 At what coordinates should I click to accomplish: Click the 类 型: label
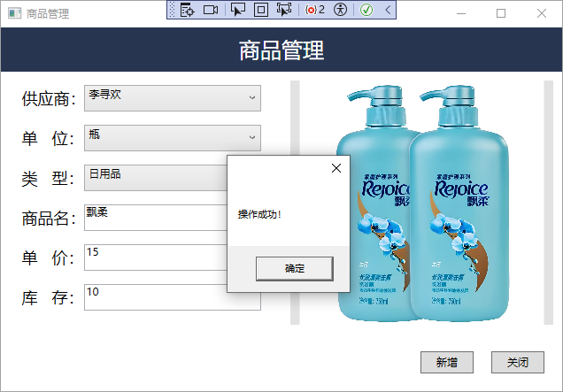coord(49,179)
